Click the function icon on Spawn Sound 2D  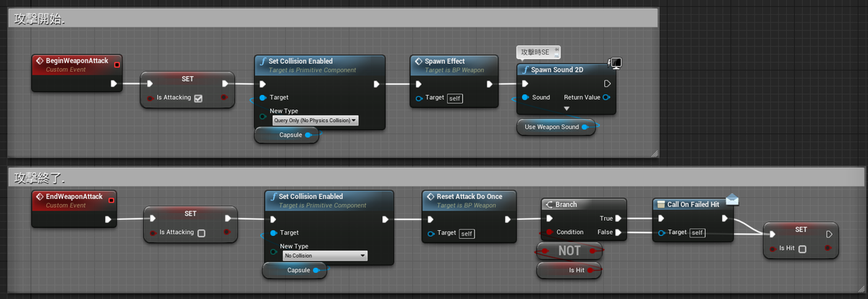525,70
